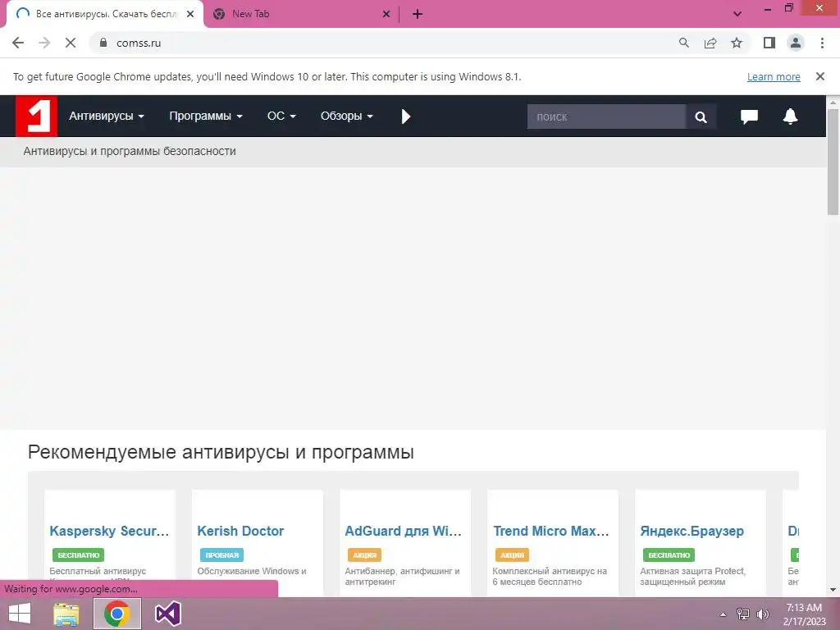Image resolution: width=840 pixels, height=630 pixels.
Task: Click Антивирусы и программы безопасности text
Action: (x=130, y=151)
